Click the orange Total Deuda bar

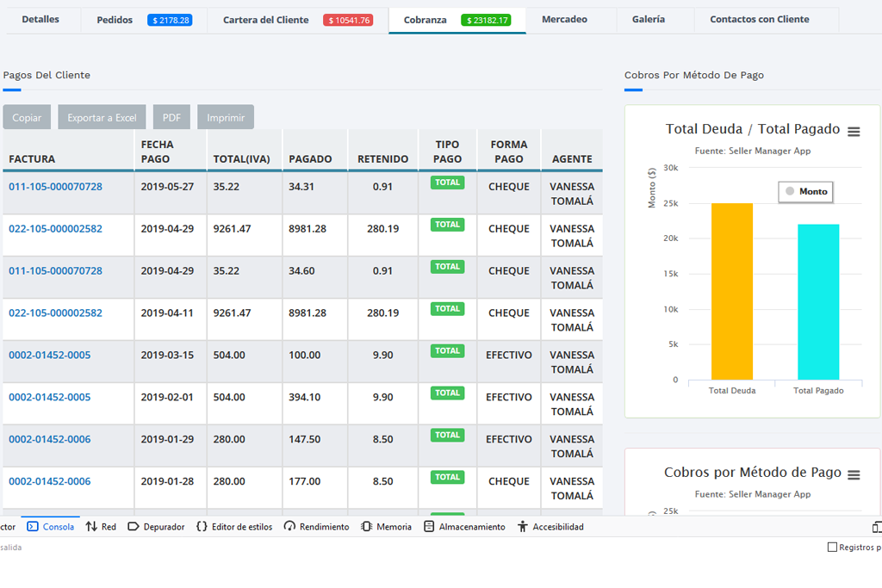click(x=732, y=291)
